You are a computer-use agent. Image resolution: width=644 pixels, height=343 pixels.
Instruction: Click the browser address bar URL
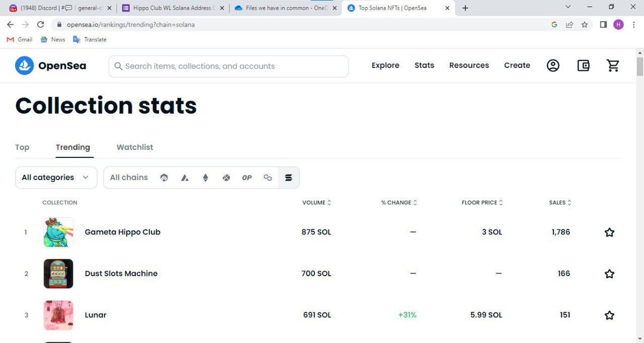pos(130,25)
